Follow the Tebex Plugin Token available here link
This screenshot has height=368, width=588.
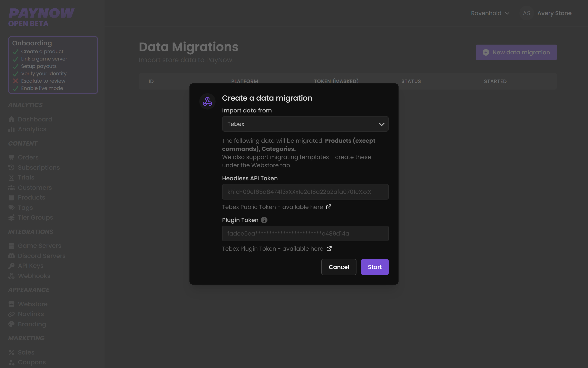[277, 248]
